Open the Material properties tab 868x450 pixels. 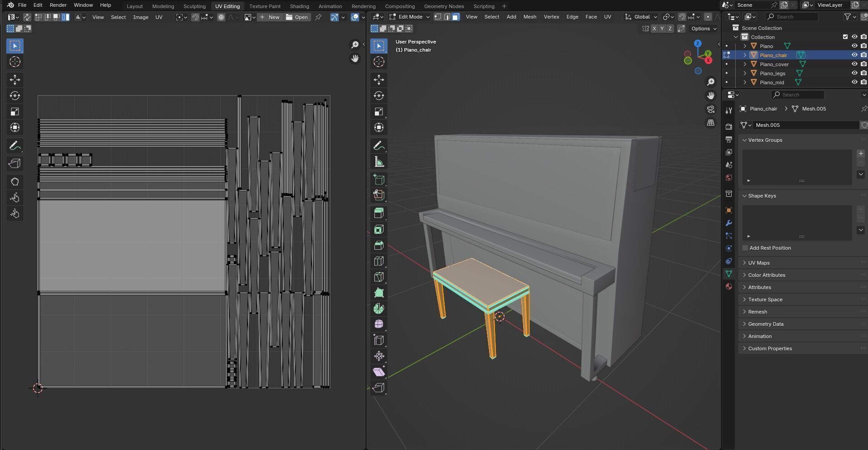point(729,286)
